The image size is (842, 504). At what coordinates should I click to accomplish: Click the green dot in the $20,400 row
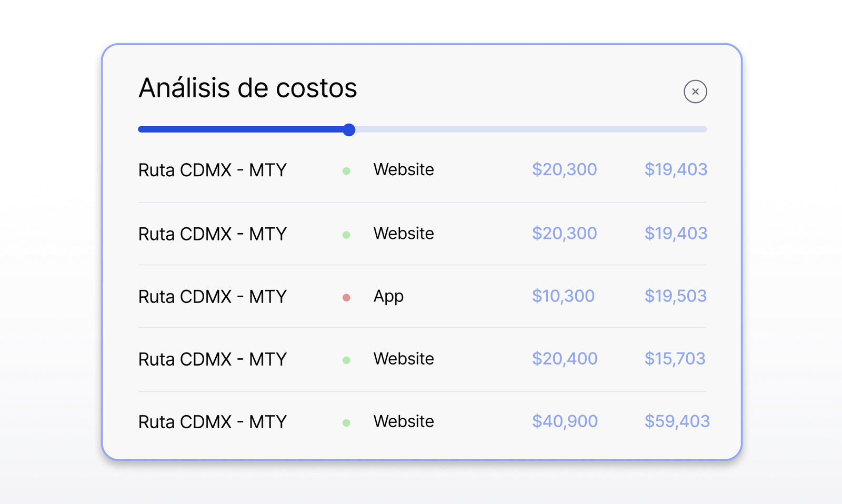[346, 360]
